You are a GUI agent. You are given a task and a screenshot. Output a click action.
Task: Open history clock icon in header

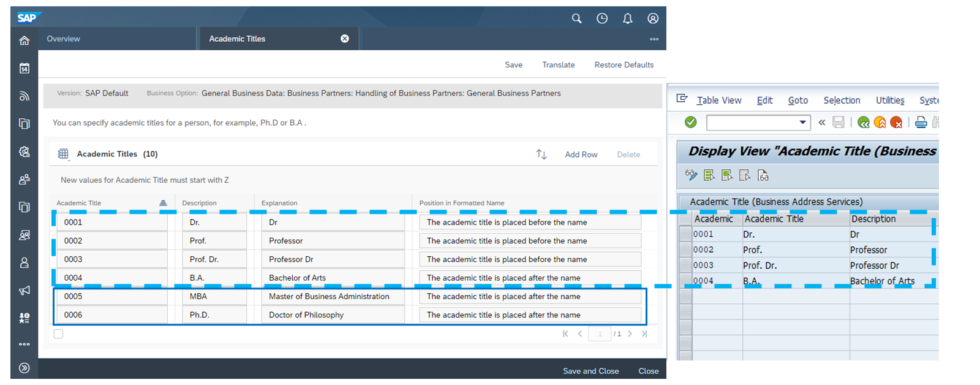602,18
